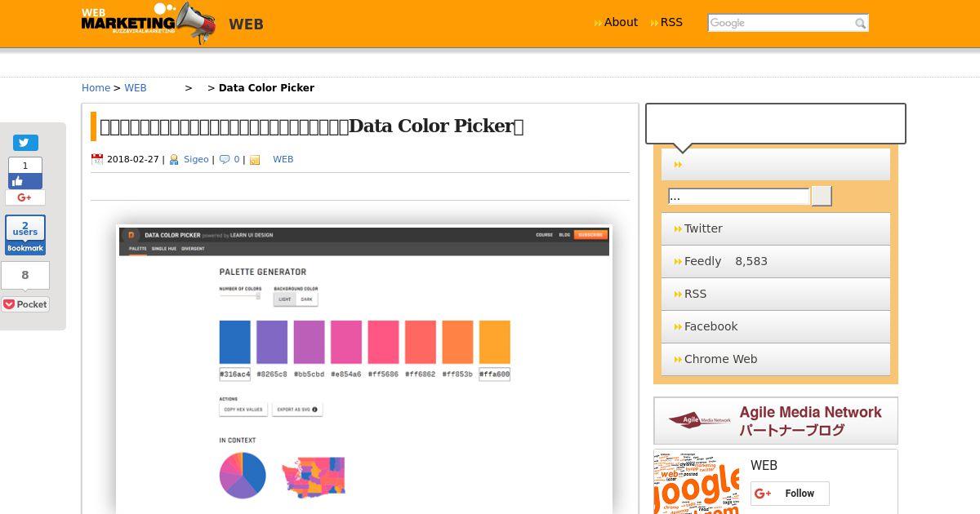Share the article via the Twitter bird icon
The width and height of the screenshot is (980, 514).
tap(25, 143)
